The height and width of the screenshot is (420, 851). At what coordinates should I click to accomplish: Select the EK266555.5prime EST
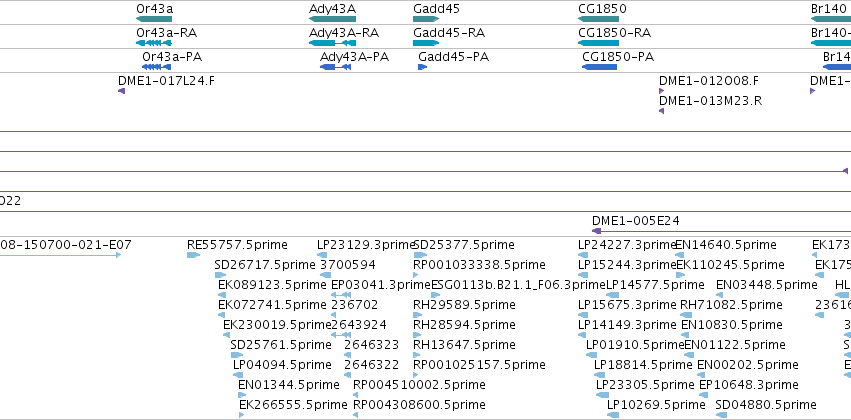point(242,416)
